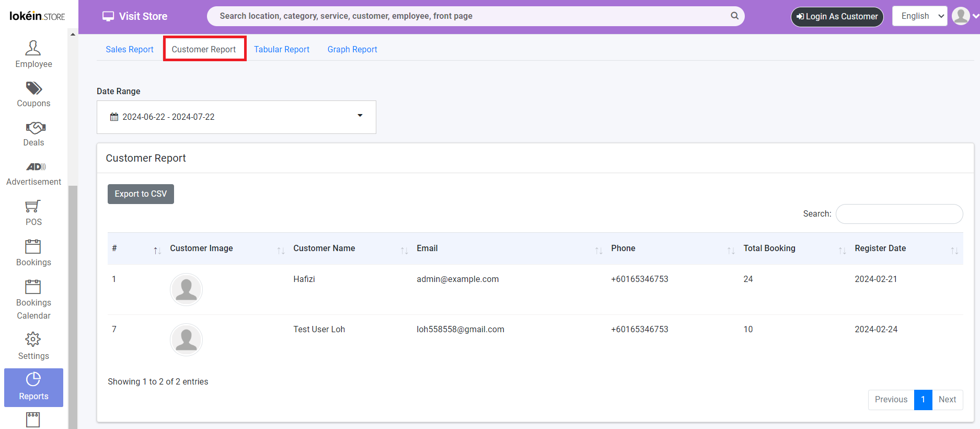Click total booking value 24
Screen dimensions: 980x429
(x=748, y=279)
